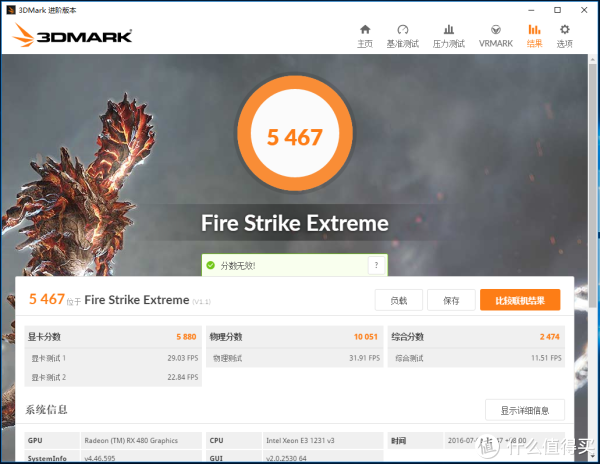This screenshot has width=600, height=464.
Task: Click the green check validity icon
Action: [210, 265]
